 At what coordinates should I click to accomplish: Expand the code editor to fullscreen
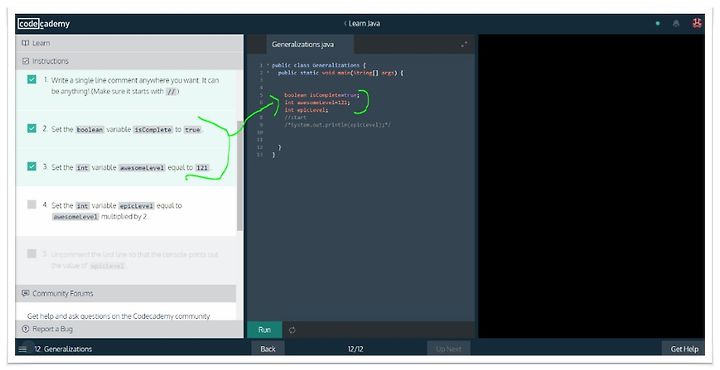coord(464,45)
